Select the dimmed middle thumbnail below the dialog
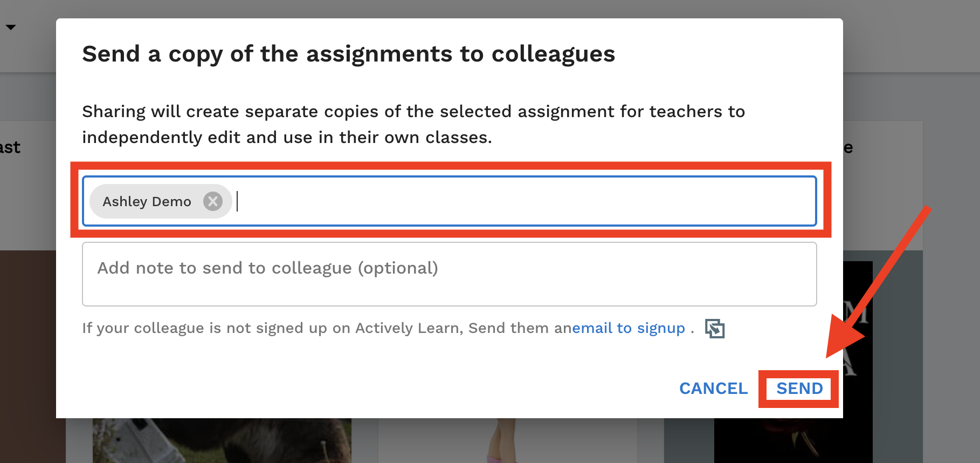This screenshot has width=980, height=463. point(507,440)
